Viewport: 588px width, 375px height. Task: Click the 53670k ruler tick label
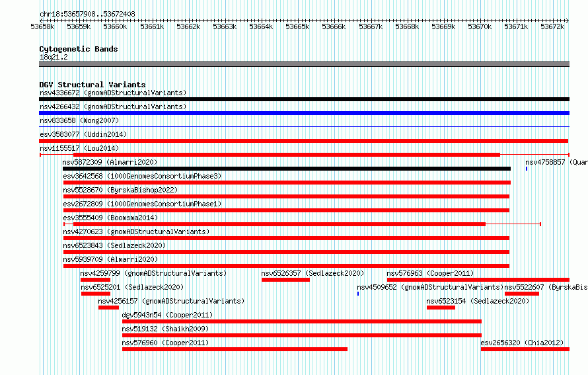480,26
